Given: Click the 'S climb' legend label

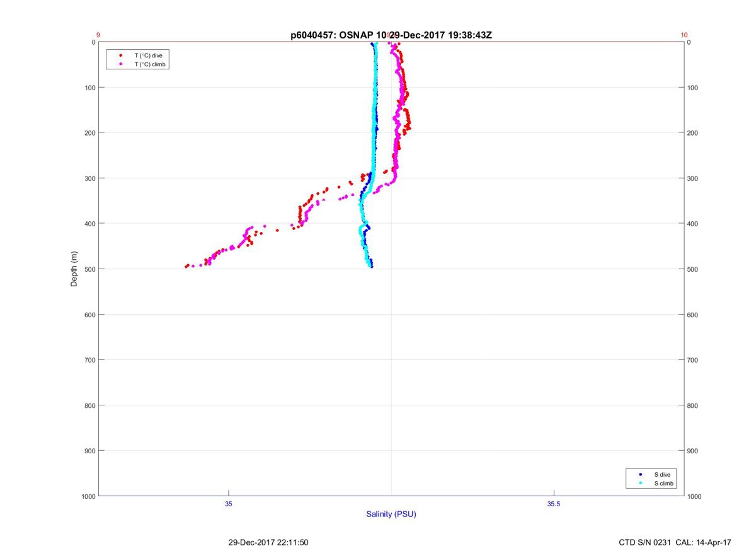Looking at the screenshot, I should [664, 484].
